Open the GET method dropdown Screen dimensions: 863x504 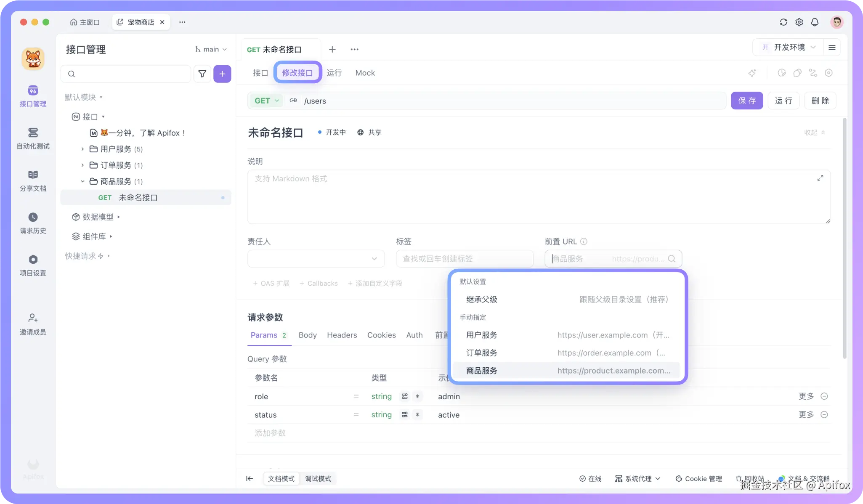point(266,101)
